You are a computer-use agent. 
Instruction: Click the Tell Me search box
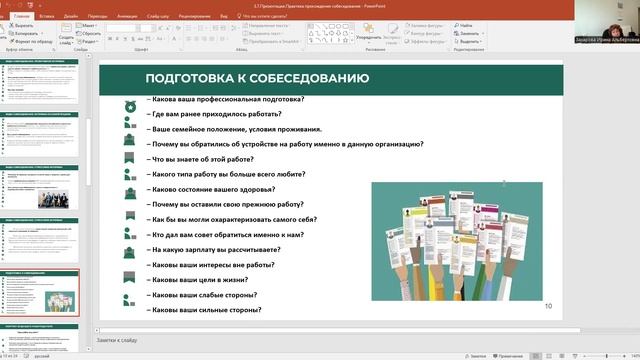tap(262, 16)
